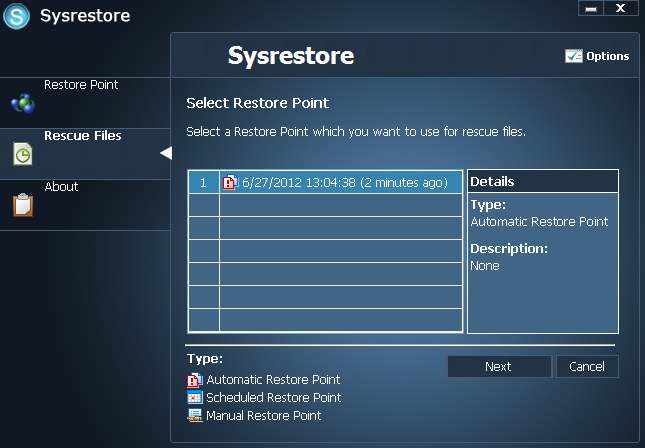Click the restore point entry's red icon

tap(230, 182)
